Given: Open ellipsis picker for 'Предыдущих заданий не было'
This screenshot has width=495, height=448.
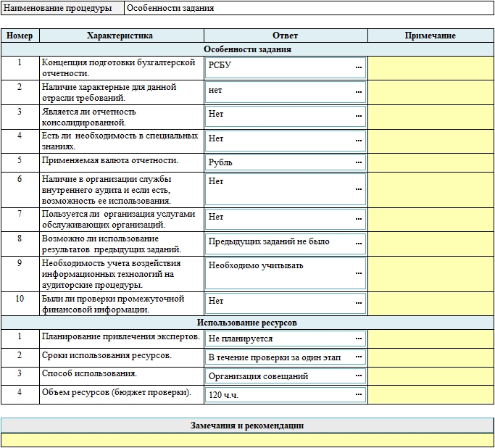Looking at the screenshot, I should pos(358,244).
